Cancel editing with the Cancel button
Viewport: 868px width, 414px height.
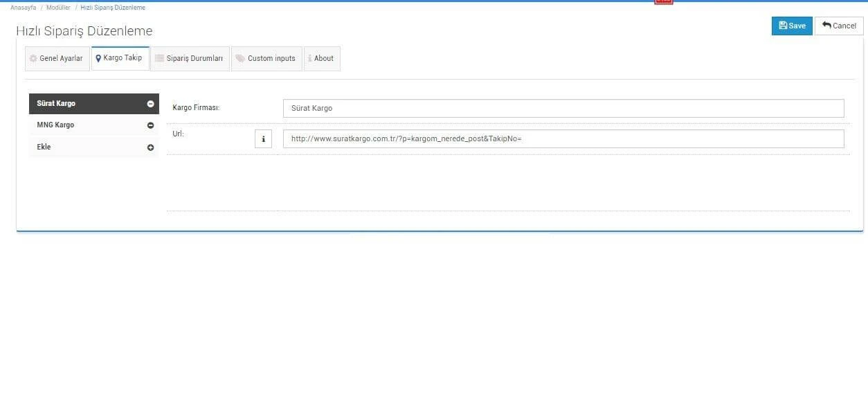[x=839, y=26]
